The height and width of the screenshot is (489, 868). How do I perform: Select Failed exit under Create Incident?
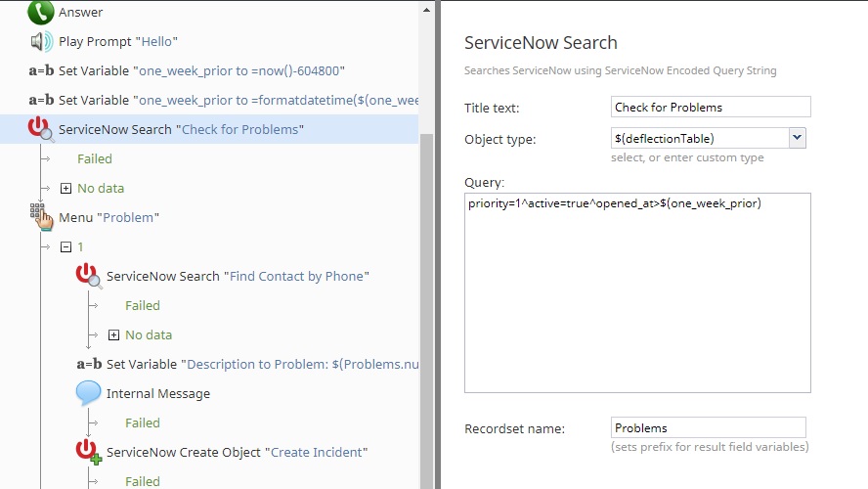click(x=143, y=482)
